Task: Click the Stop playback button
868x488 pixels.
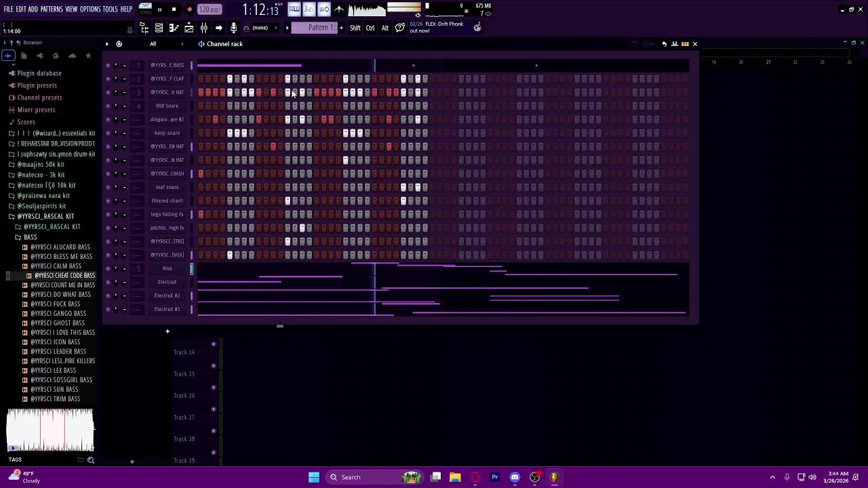Action: point(174,9)
